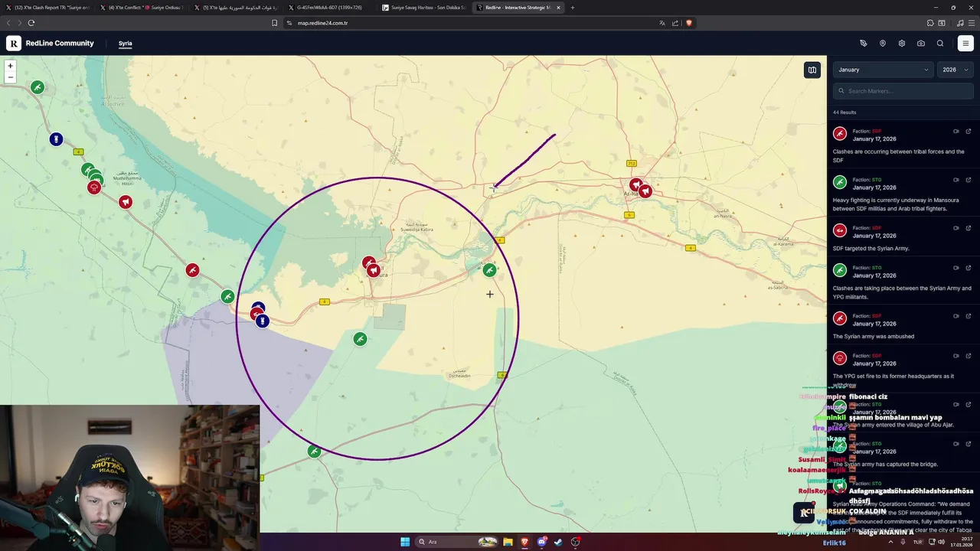Open the map layers style button
Screen dimensions: 980x551
point(812,70)
